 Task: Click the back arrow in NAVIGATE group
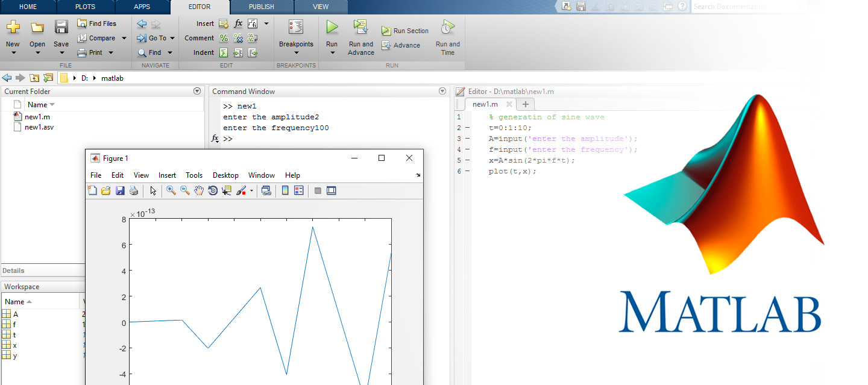click(x=142, y=23)
